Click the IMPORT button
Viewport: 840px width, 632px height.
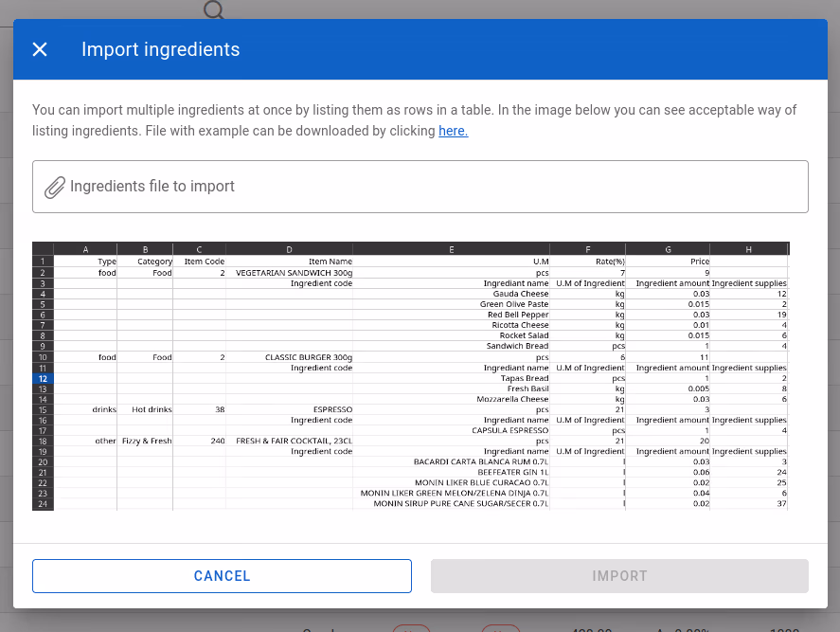coord(619,576)
